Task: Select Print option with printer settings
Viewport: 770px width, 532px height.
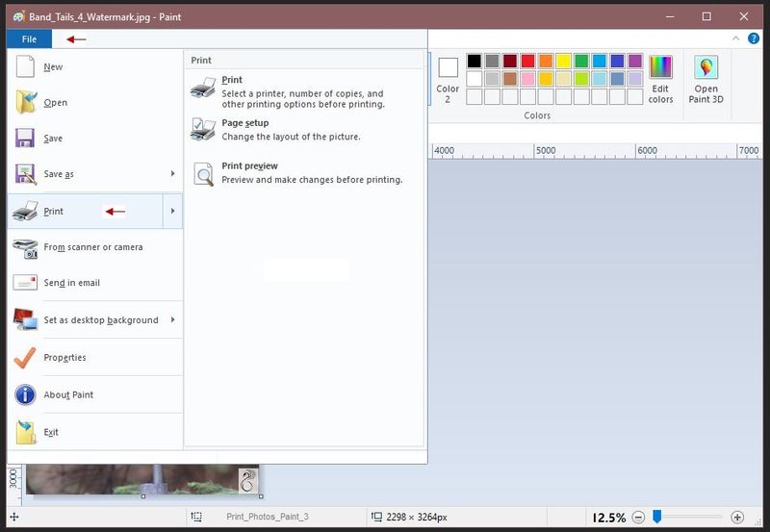Action: pos(304,91)
